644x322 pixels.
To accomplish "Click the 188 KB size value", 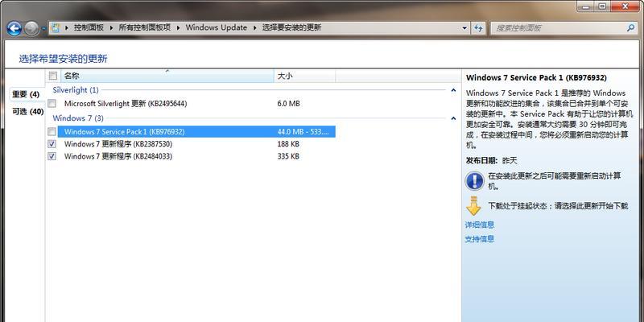I will point(288,144).
